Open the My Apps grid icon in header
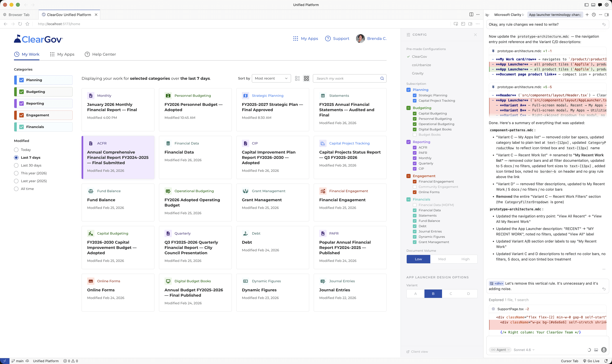Image resolution: width=612 pixels, height=364 pixels. point(295,38)
